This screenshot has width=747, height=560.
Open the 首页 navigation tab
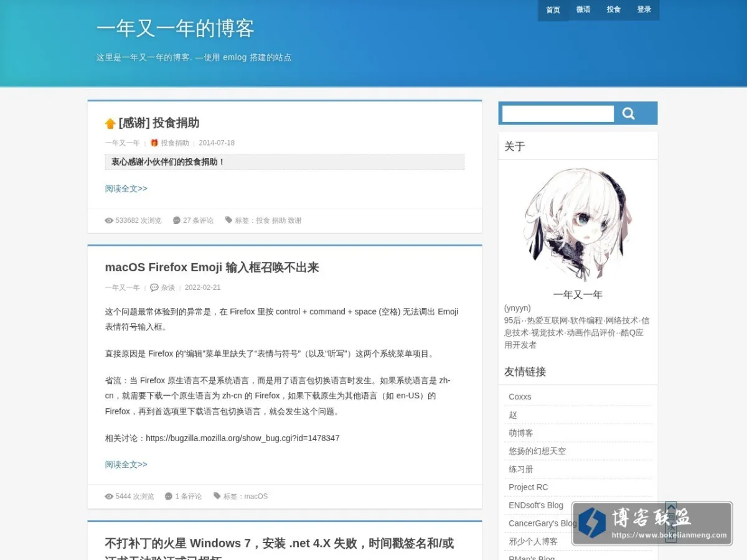[x=553, y=10]
